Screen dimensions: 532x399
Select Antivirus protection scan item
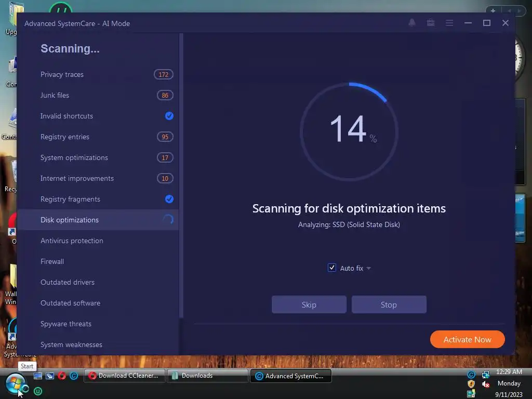(x=98, y=241)
